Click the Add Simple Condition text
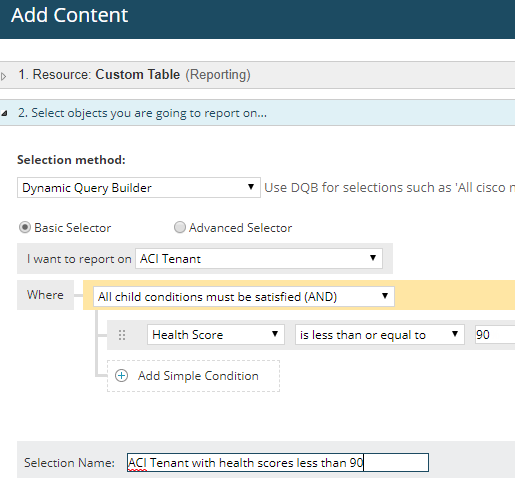 coord(198,376)
